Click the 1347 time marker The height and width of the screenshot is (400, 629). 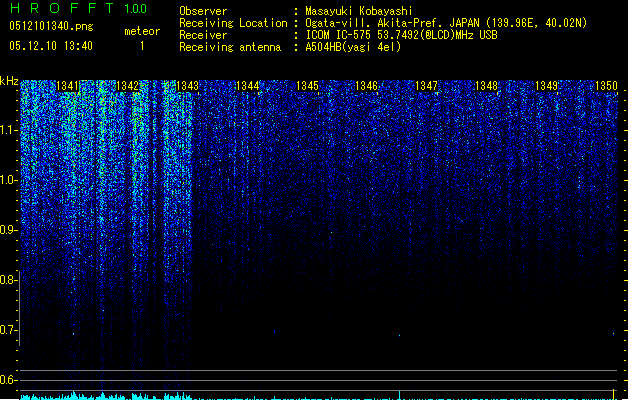[426, 86]
